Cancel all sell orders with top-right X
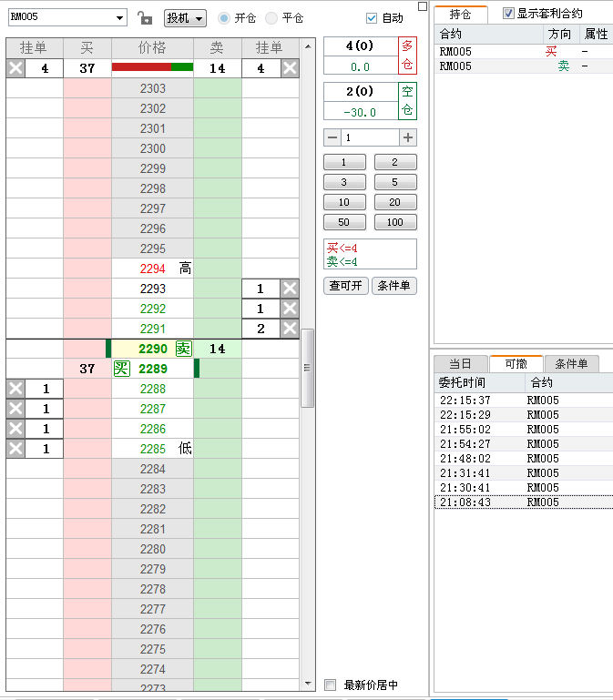613x700 pixels. 290,68
